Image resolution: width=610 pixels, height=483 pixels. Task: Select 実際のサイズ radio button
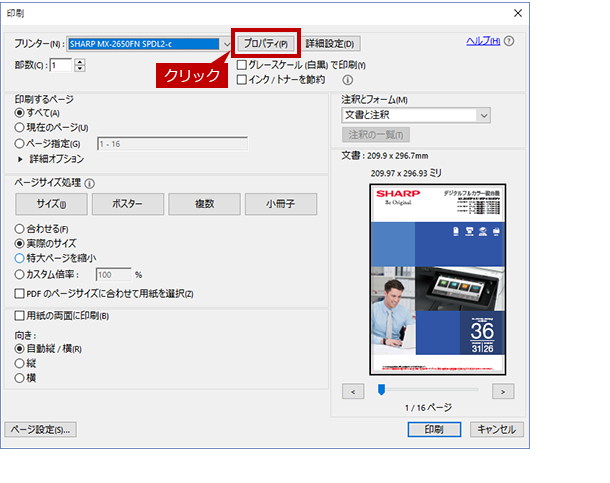tap(19, 243)
